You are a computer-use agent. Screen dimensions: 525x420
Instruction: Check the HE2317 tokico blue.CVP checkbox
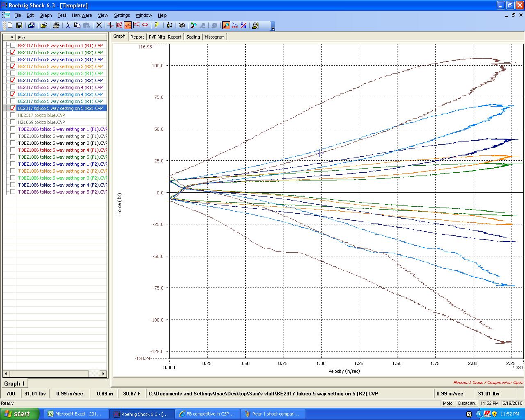[x=13, y=115]
